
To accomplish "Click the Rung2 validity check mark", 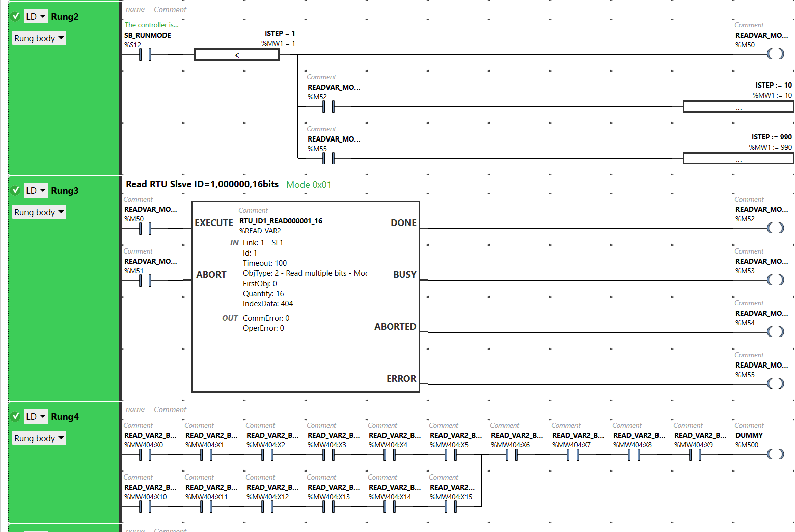I will pyautogui.click(x=16, y=16).
